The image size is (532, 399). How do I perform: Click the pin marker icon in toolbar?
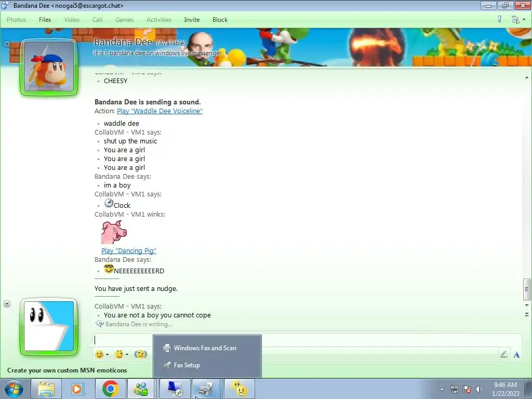(x=499, y=19)
